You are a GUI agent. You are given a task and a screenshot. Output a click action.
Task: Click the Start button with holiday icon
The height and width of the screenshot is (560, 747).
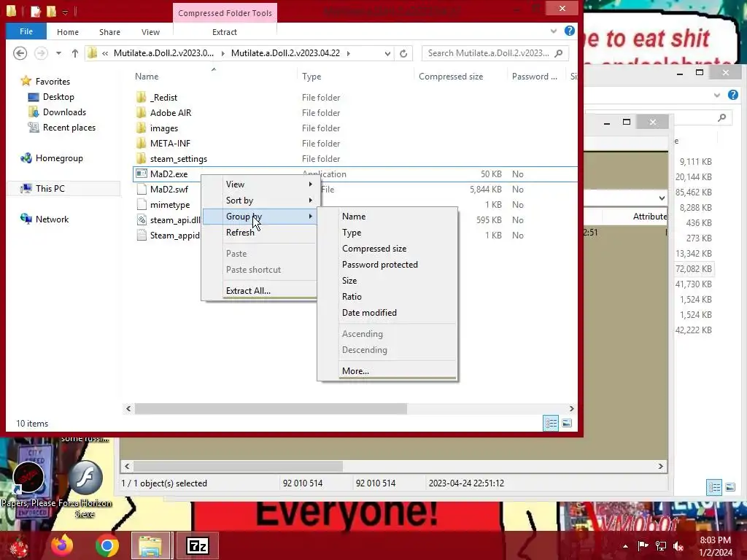(x=18, y=545)
